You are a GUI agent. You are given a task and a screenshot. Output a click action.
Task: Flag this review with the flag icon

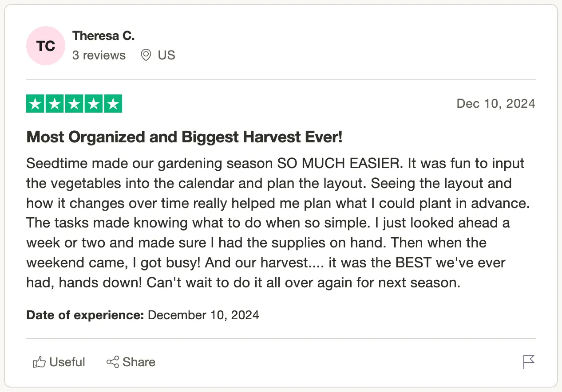[x=529, y=362]
